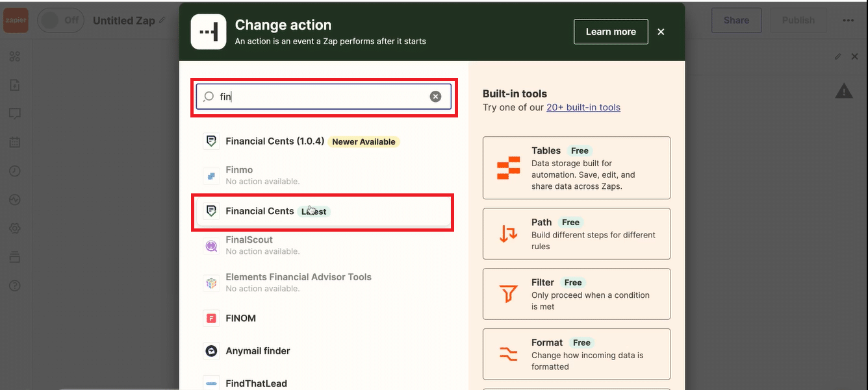Open the Zap file icon in left sidebar

pos(15,85)
